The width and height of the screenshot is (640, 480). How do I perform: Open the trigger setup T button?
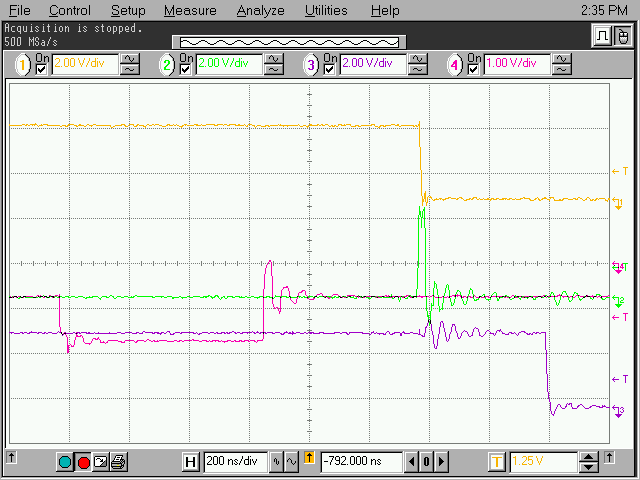point(497,462)
